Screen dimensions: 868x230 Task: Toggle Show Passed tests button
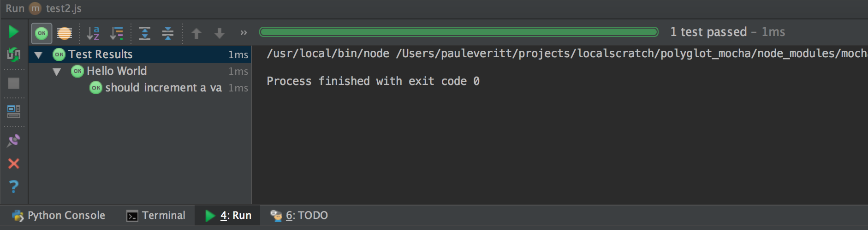click(x=42, y=33)
